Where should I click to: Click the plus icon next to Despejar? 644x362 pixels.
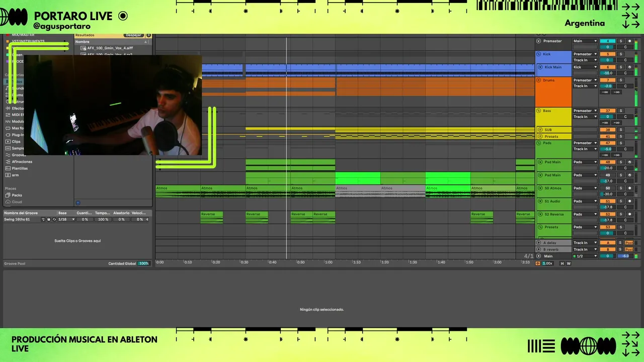148,35
